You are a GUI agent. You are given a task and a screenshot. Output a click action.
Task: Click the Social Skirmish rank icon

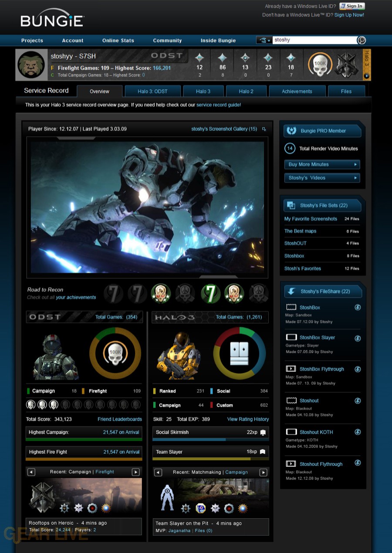tap(263, 432)
